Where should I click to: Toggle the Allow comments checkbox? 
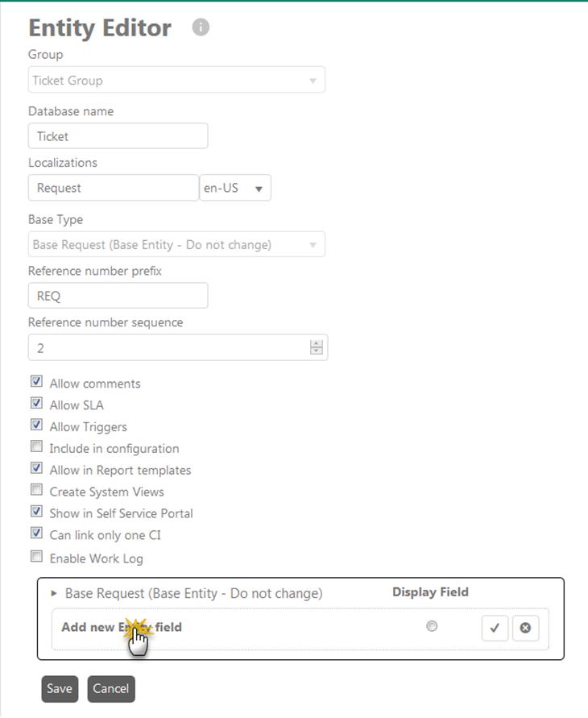pyautogui.click(x=36, y=382)
